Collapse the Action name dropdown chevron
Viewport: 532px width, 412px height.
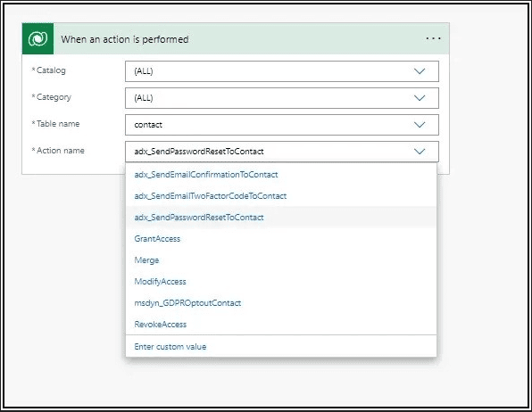click(x=420, y=152)
